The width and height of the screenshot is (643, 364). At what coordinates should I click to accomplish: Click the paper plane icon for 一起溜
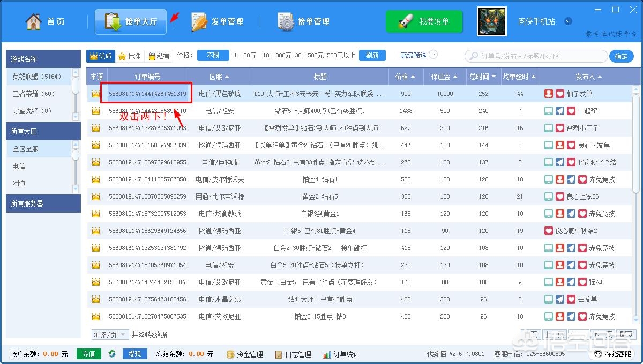[x=560, y=111]
